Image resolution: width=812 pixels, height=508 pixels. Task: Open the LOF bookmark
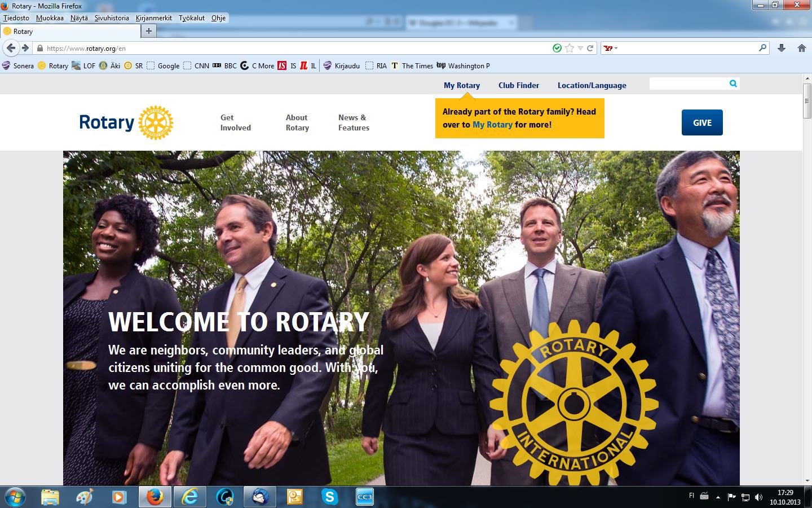pos(83,65)
